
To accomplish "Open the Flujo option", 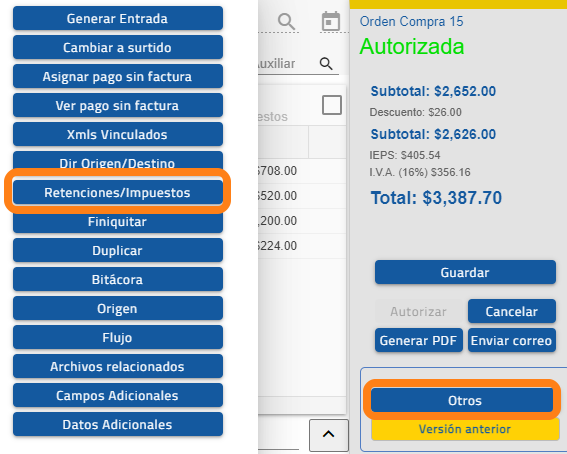I will point(118,337).
